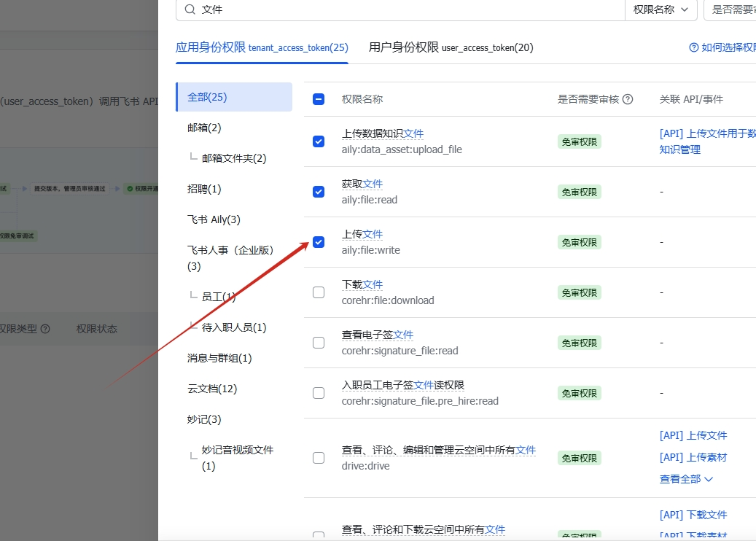Click the aily:data_asset:upload_file scope text
The height and width of the screenshot is (541, 756).
(402, 149)
